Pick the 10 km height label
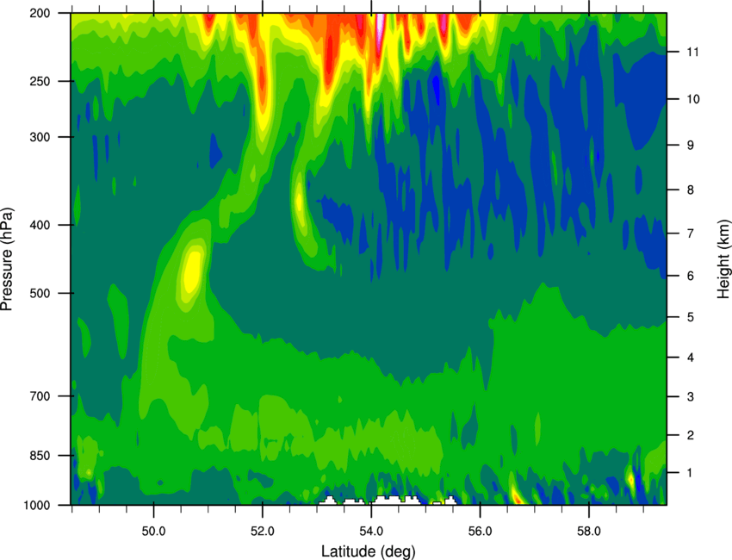Screen dimensions: 732x560 pos(693,99)
